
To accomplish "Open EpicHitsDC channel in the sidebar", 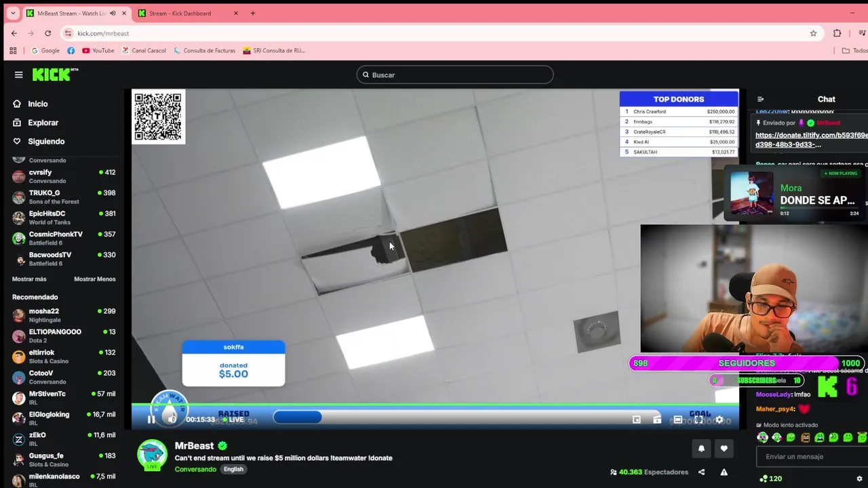I will point(64,218).
